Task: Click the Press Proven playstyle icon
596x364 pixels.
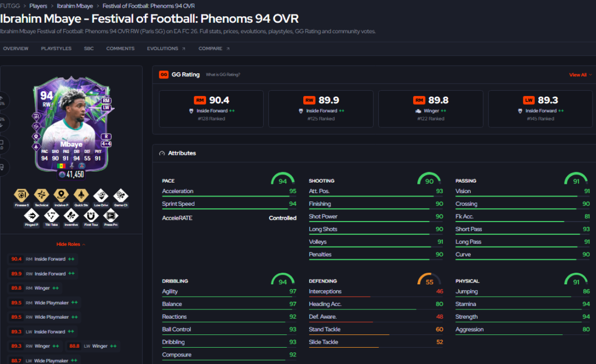Action: (111, 216)
